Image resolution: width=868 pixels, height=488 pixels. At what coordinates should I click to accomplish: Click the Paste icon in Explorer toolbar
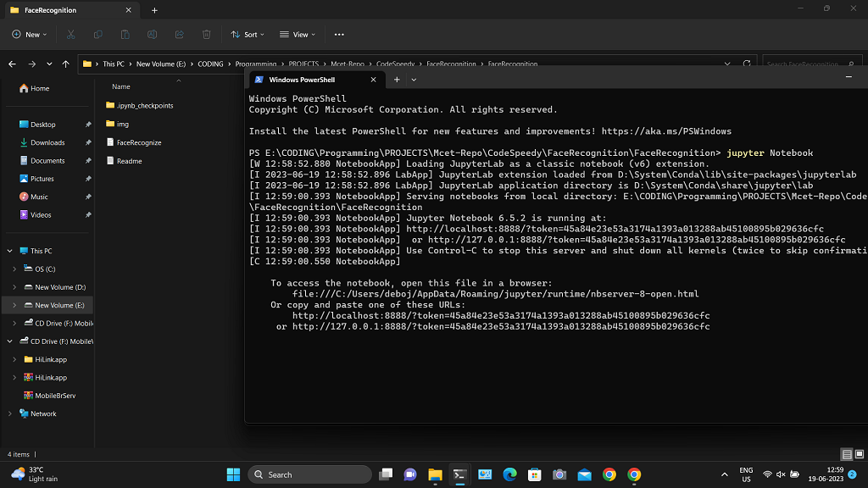tap(125, 34)
